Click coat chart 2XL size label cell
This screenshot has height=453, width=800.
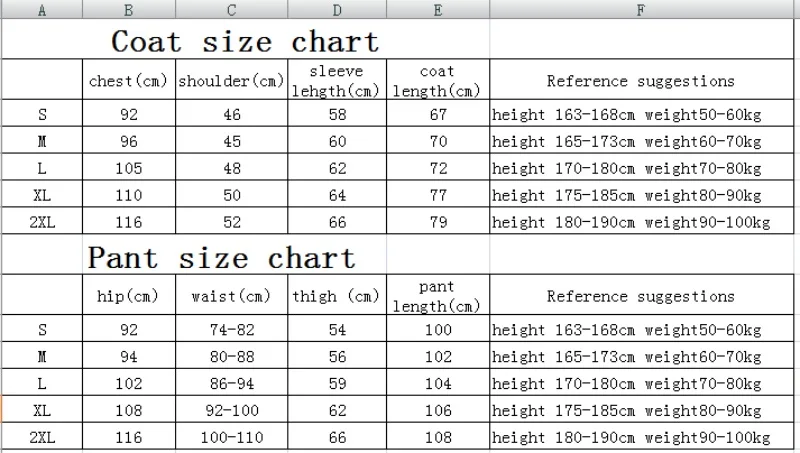click(x=42, y=222)
